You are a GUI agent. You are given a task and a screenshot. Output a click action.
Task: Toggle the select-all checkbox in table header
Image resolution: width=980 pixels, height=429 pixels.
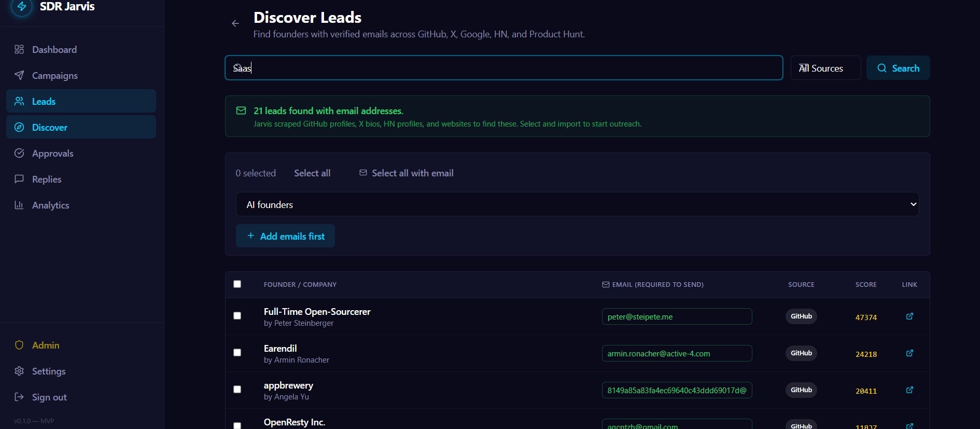[x=237, y=284]
